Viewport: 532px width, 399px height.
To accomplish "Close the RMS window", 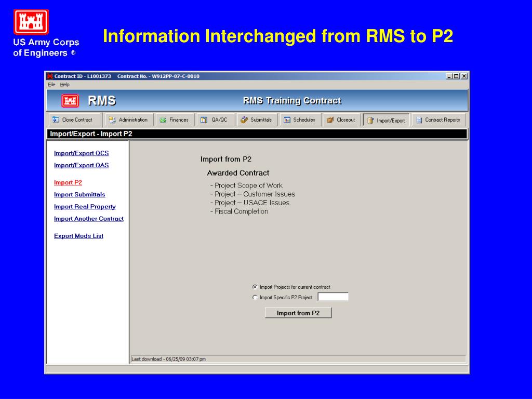I will [x=464, y=76].
